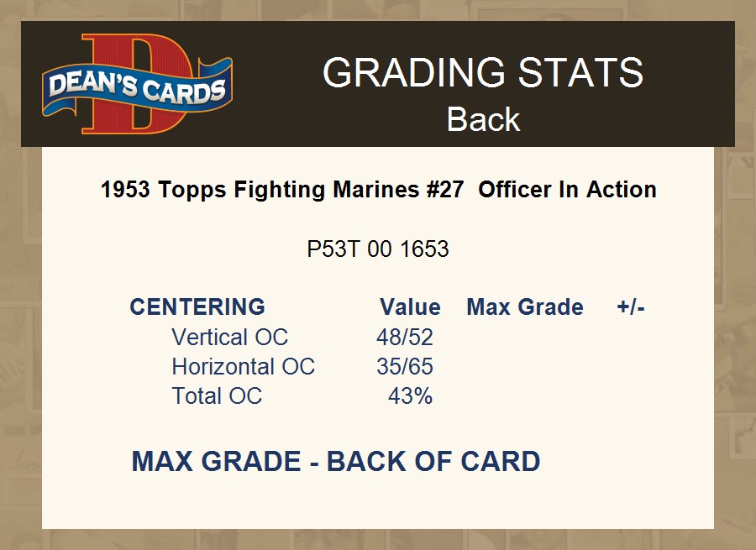Click the 43% total OC value

[x=410, y=396]
